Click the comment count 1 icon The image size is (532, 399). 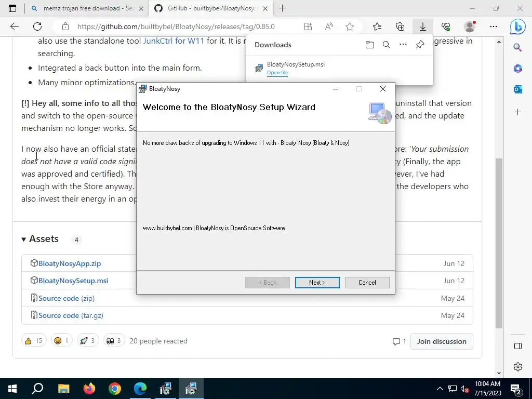[x=400, y=341]
